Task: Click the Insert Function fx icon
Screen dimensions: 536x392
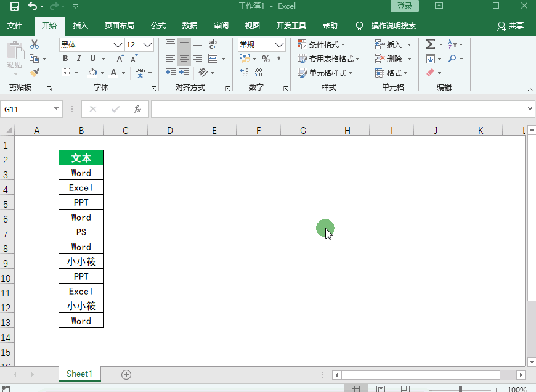Action: [x=137, y=109]
